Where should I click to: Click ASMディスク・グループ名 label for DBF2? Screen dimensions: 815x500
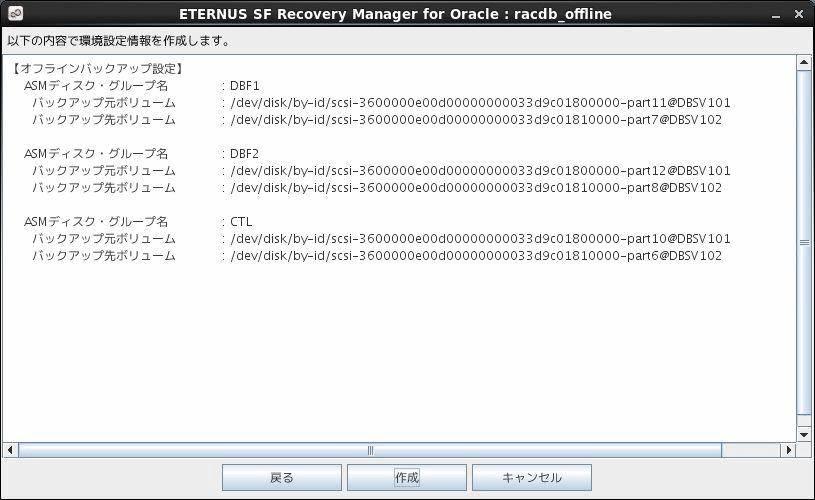[96, 154]
